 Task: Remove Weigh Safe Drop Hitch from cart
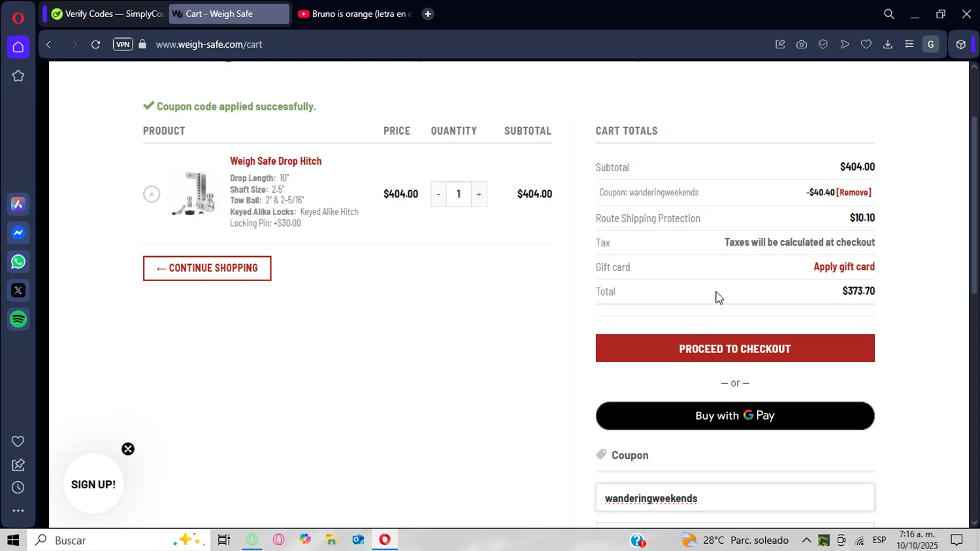pyautogui.click(x=152, y=194)
